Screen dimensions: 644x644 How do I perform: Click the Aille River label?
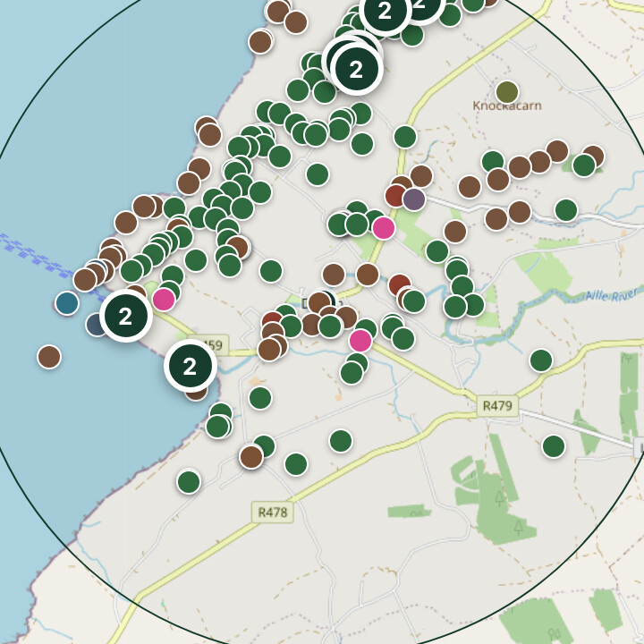click(x=611, y=294)
